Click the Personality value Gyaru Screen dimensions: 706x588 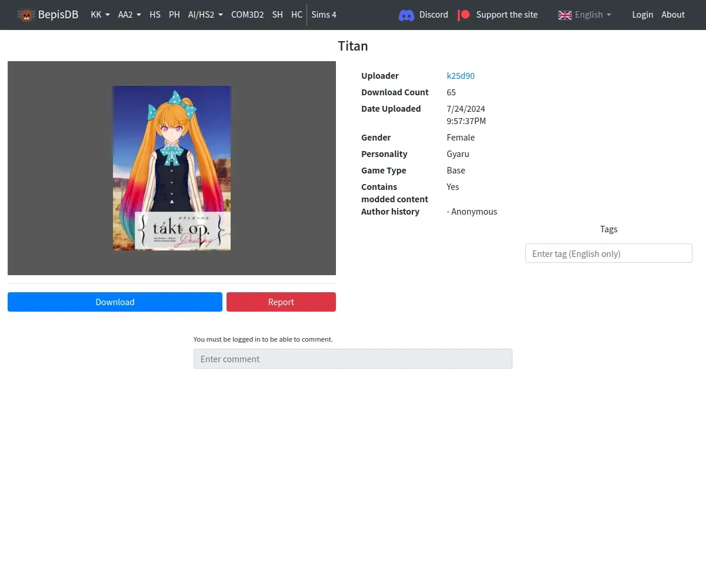coord(458,154)
